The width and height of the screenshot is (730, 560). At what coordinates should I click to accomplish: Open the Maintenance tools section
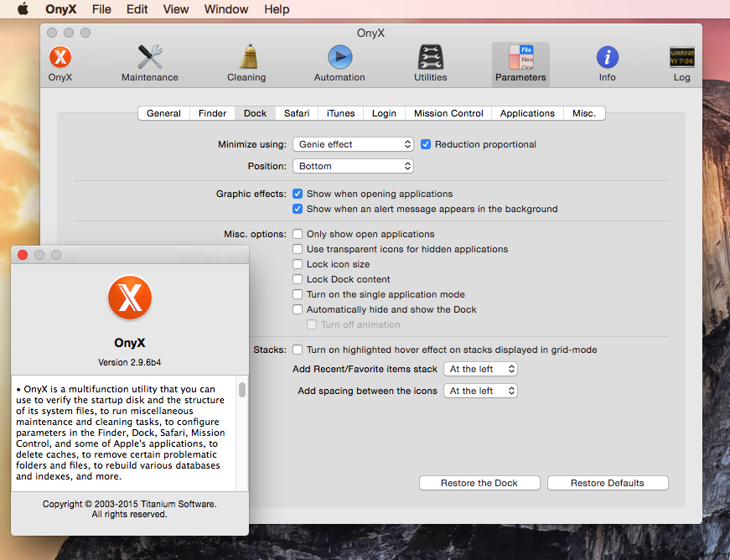click(x=150, y=64)
